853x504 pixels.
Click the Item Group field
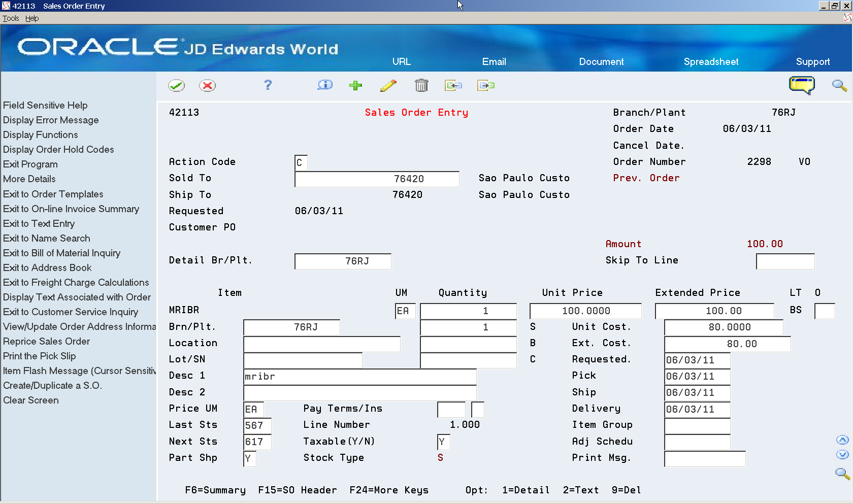tap(697, 425)
